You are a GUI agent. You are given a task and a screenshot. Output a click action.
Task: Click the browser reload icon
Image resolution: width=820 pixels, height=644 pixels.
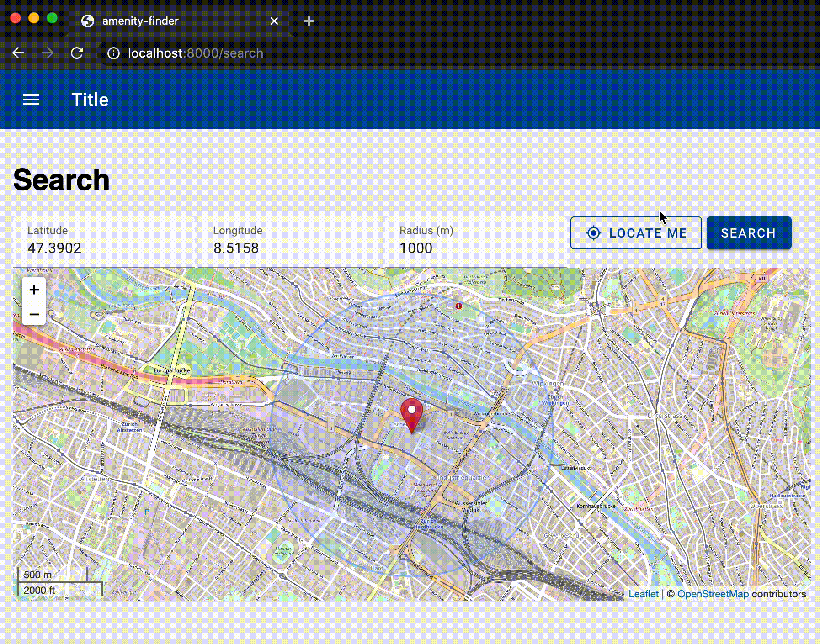click(x=77, y=53)
